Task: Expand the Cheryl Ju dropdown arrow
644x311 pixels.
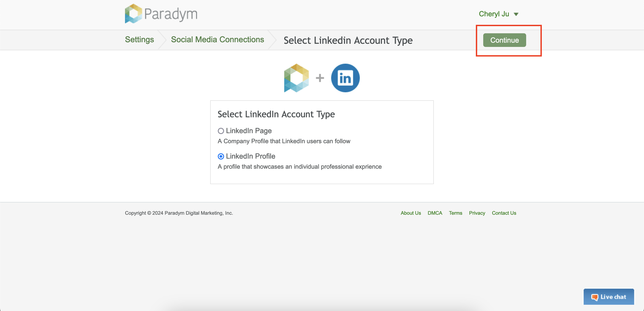Action: pos(516,14)
